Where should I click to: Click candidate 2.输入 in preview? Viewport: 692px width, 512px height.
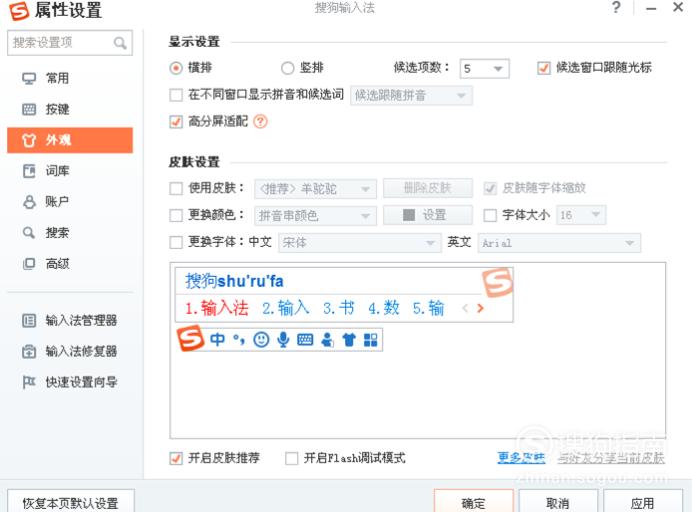coord(286,308)
